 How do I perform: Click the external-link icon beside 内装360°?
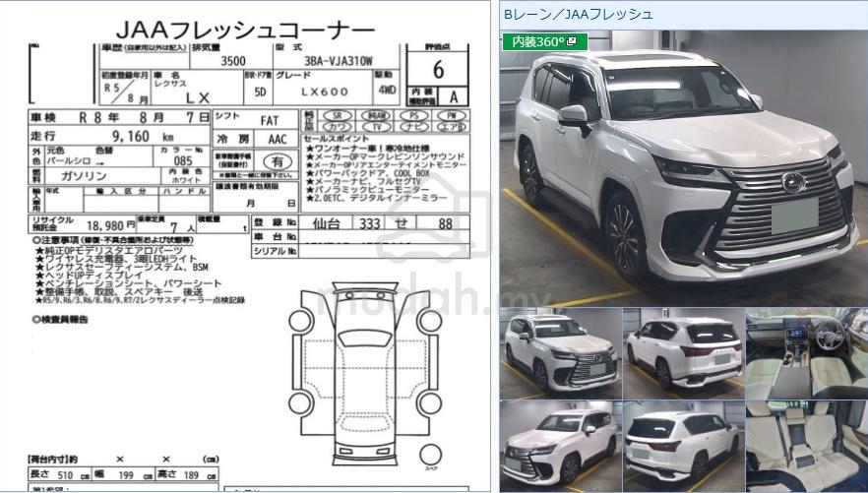tap(572, 41)
